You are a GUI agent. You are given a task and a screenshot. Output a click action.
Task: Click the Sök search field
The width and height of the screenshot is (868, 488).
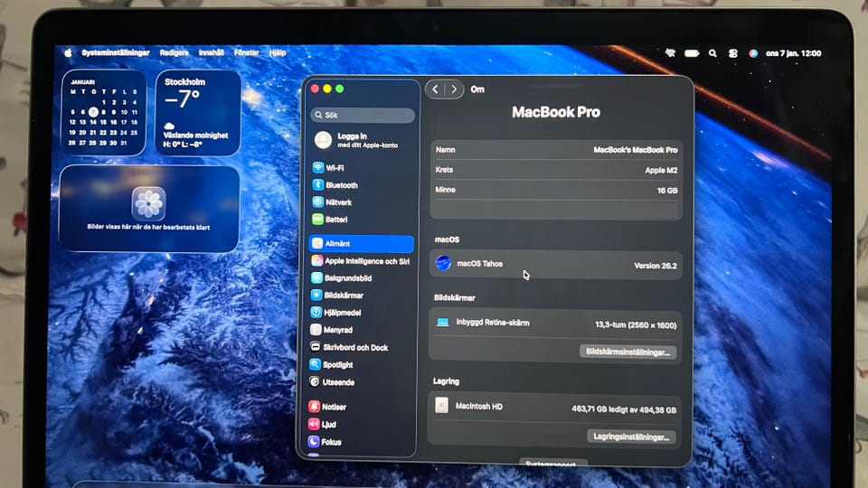(x=363, y=116)
